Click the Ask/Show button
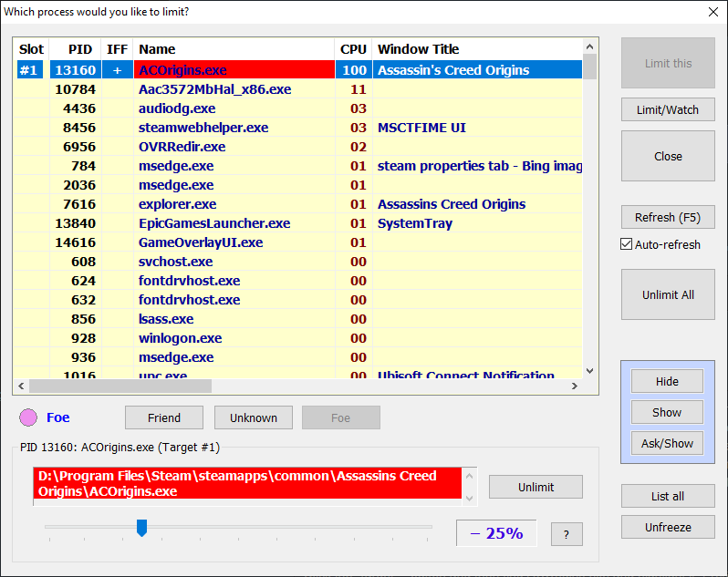This screenshot has height=577, width=728. coord(667,443)
